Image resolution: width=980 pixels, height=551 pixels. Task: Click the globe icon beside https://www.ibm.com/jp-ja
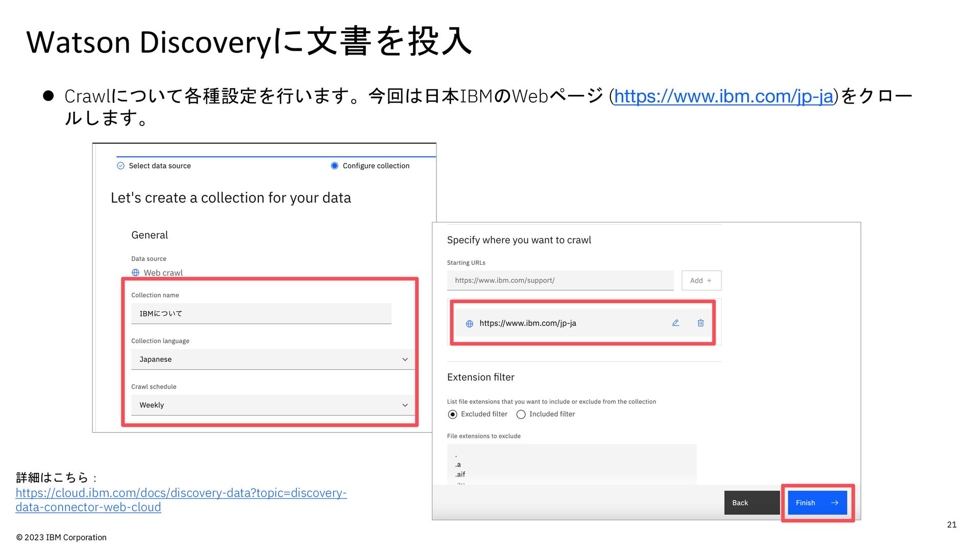[x=470, y=323]
